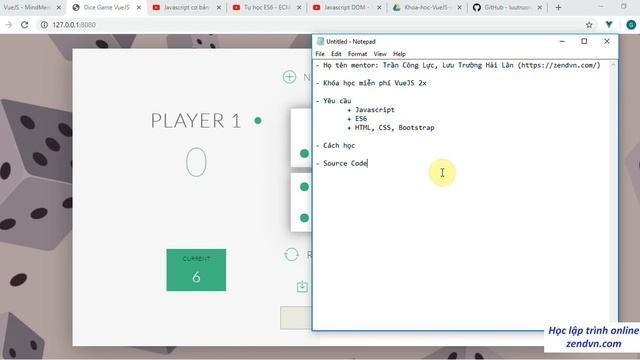
Task: Click the '+ ES6' line in Notepad
Action: 357,119
